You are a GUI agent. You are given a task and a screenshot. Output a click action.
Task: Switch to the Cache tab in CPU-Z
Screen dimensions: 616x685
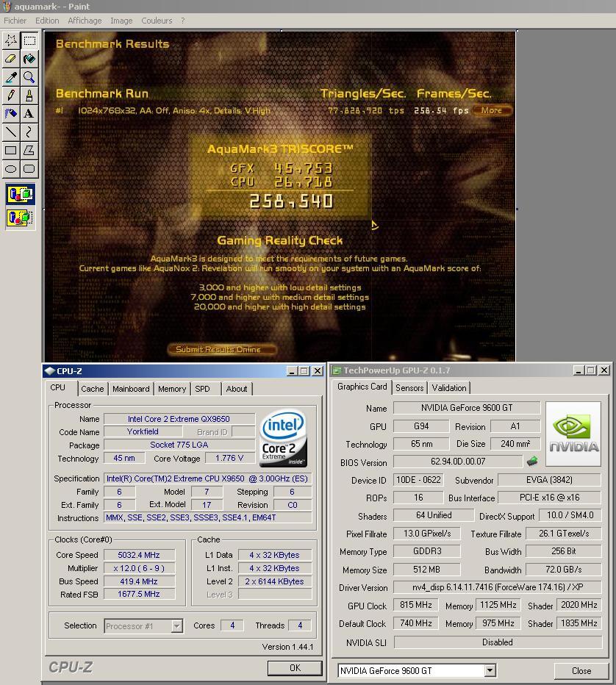(93, 389)
